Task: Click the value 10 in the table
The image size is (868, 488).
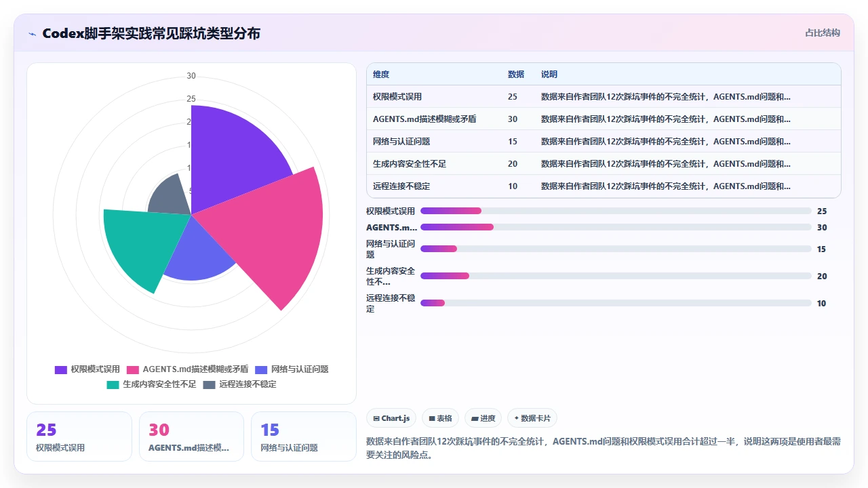Action: pyautogui.click(x=513, y=186)
